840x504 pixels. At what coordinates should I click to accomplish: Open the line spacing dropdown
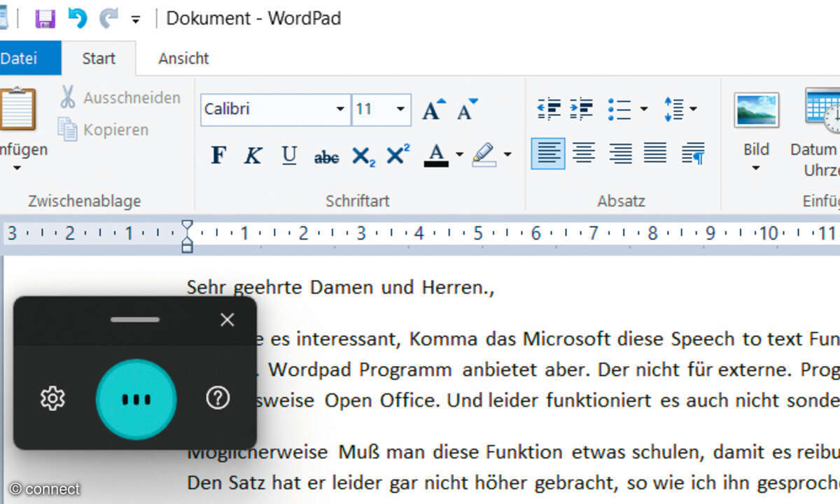[680, 109]
